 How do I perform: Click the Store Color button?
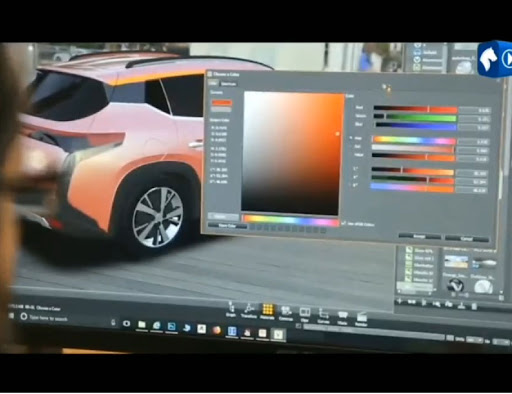(x=228, y=226)
